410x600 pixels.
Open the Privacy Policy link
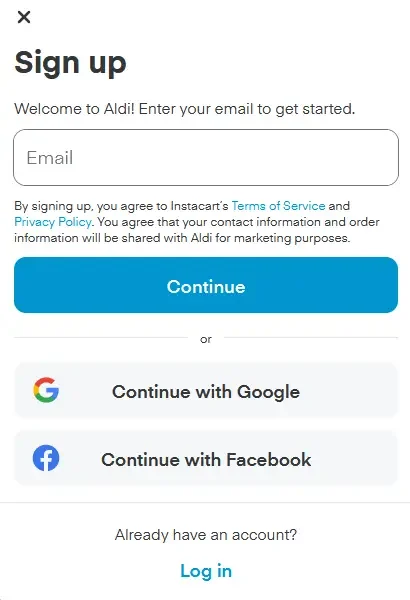point(53,222)
